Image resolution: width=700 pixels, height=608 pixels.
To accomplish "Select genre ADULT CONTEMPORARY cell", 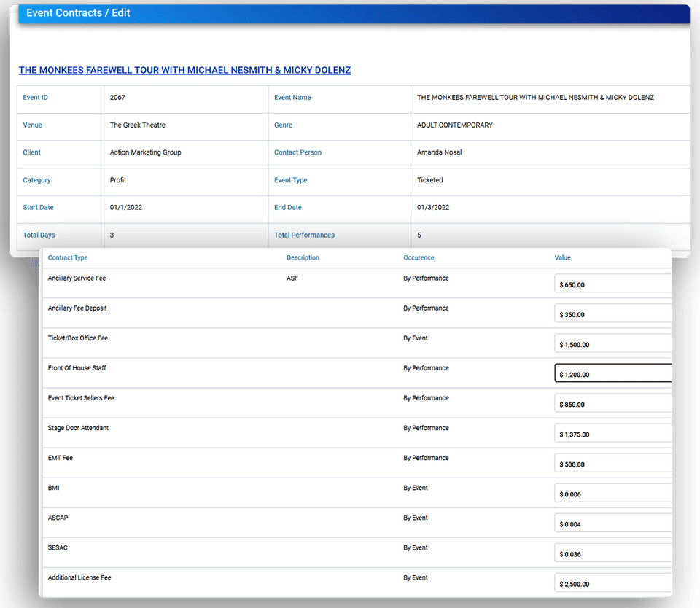I will 455,125.
